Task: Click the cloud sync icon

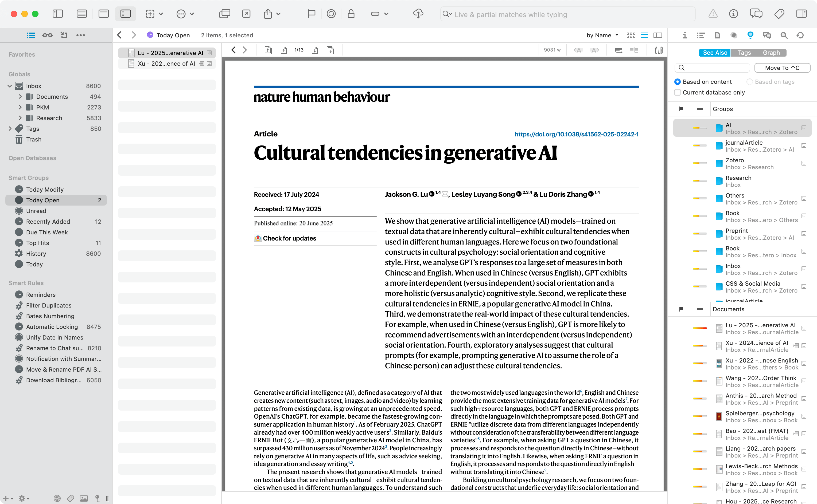Action: (x=418, y=14)
